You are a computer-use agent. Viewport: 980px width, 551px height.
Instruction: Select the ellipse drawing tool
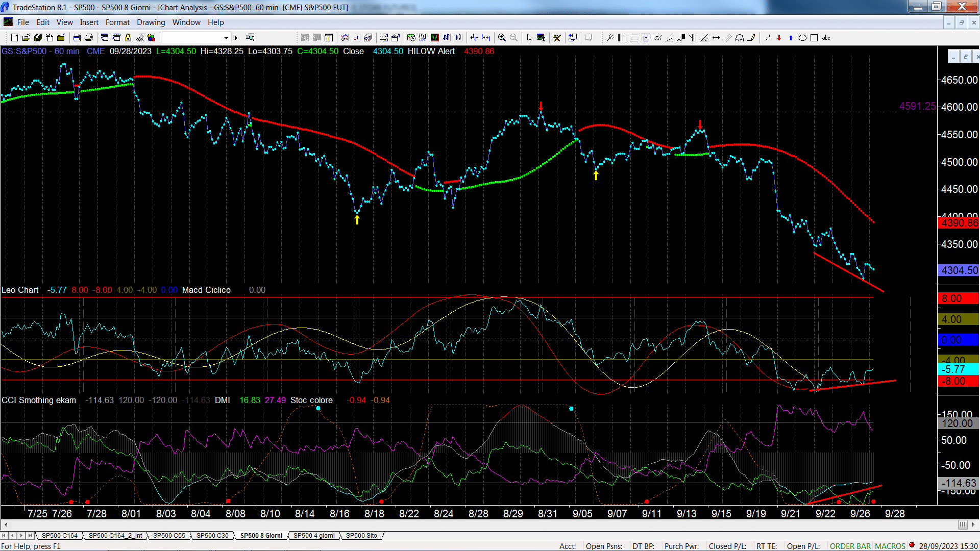point(802,38)
